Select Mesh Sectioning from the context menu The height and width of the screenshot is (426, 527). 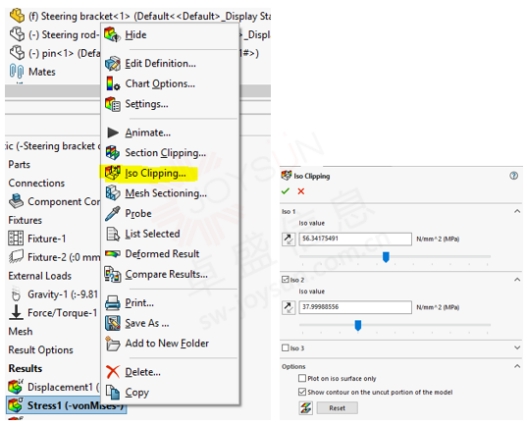[x=166, y=193]
